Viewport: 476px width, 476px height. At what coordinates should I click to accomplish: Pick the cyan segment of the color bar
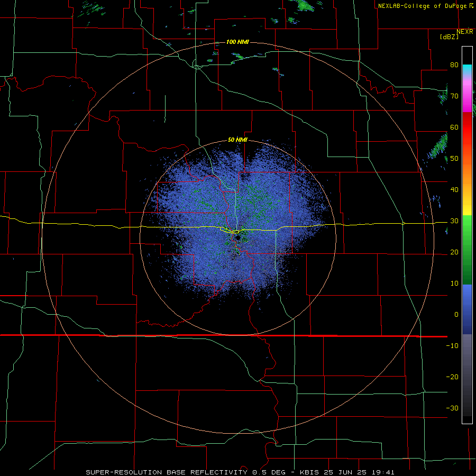[467, 69]
